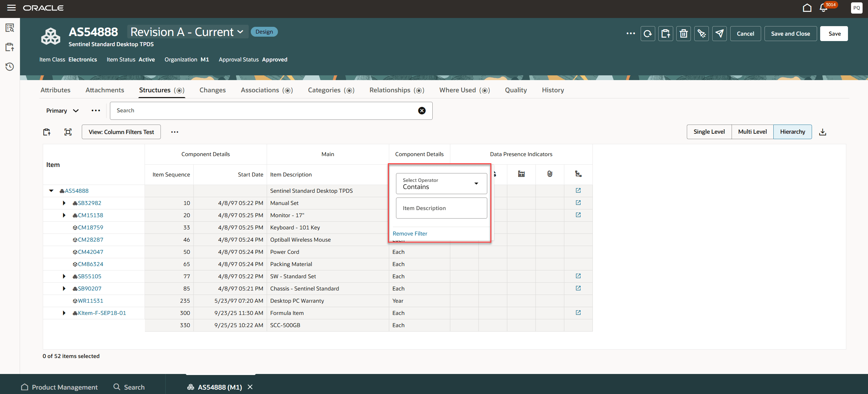Expand the table with the full-screen icon
This screenshot has width=868, height=394.
coord(68,132)
